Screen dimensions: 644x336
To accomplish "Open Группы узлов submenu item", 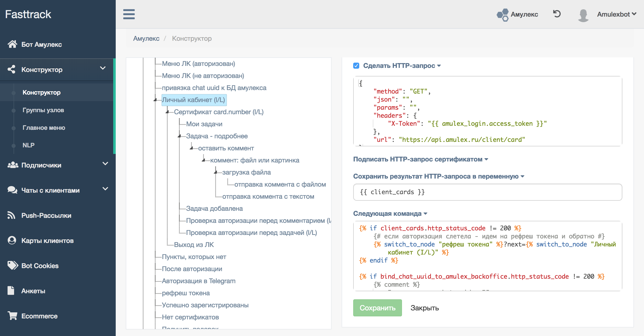I will click(43, 110).
